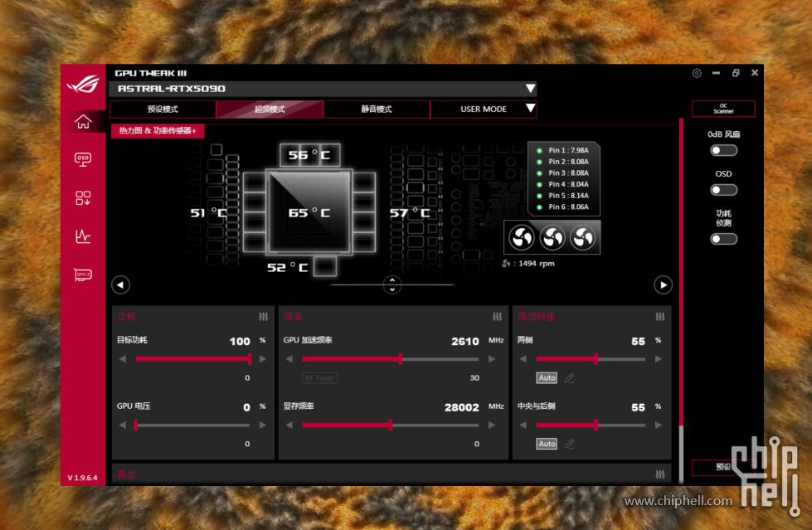
Task: Increase 目标功耗 with right arrow
Action: point(263,359)
